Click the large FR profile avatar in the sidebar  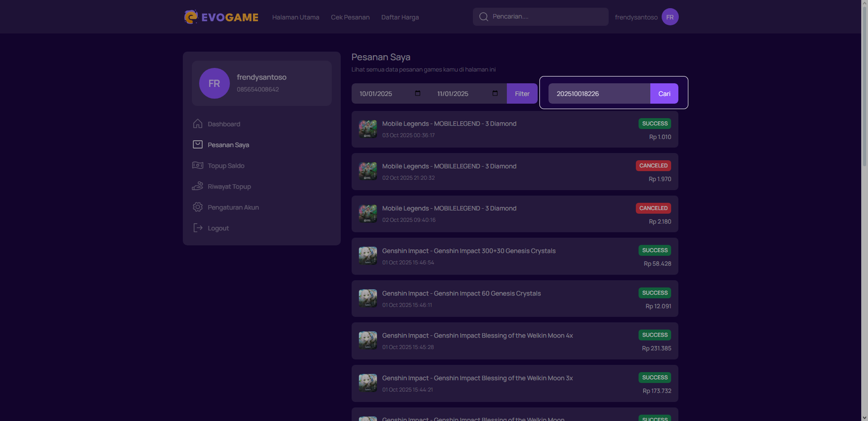click(215, 83)
